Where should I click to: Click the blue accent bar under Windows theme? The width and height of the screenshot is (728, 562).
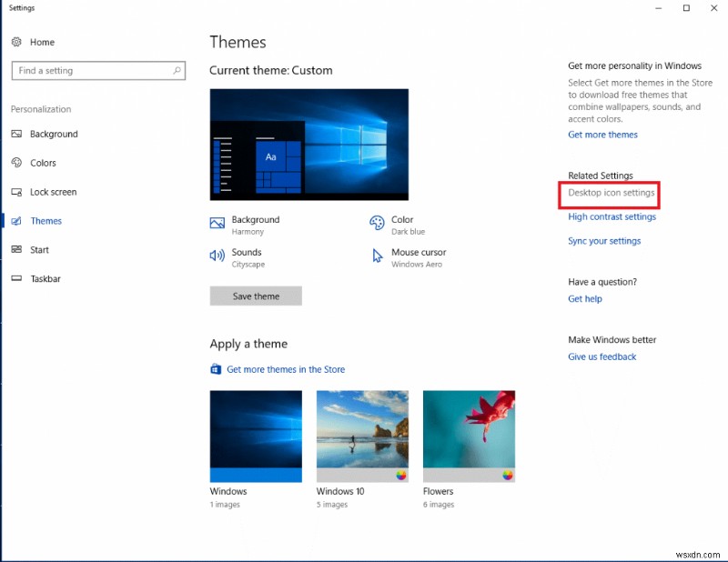(x=256, y=475)
